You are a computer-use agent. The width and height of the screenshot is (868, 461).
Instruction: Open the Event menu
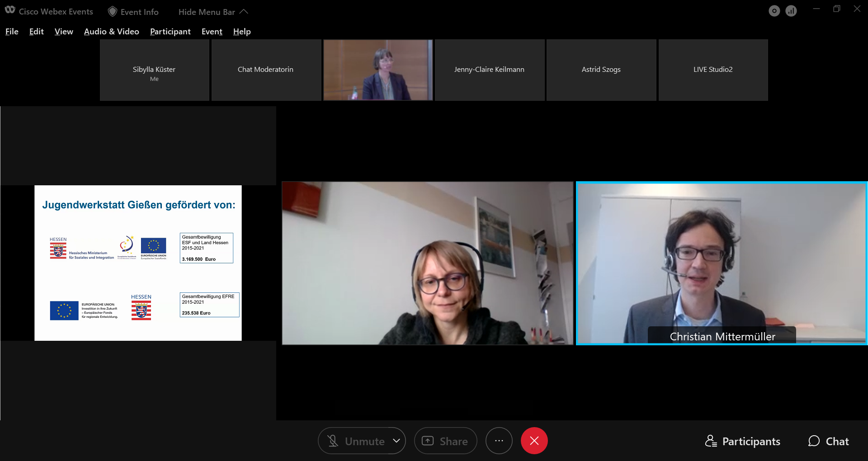[x=212, y=32]
